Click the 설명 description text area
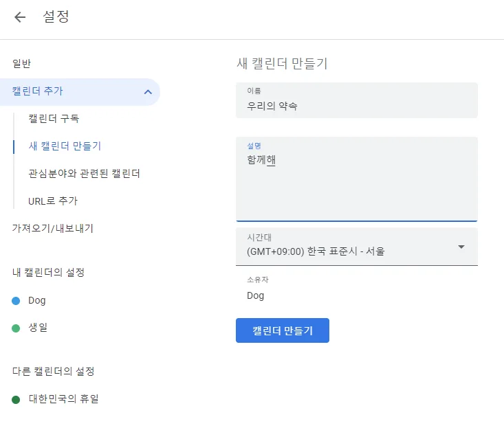Image resolution: width=504 pixels, height=428 pixels. (x=357, y=179)
